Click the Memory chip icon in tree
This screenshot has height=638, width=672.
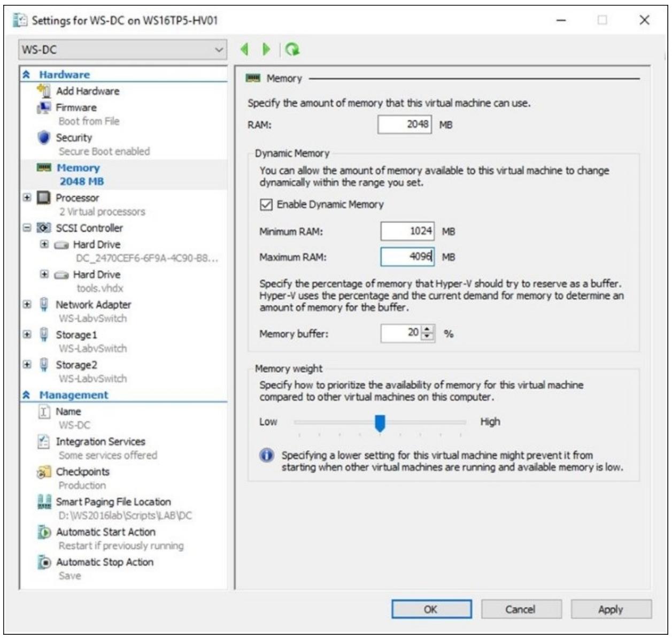point(44,167)
